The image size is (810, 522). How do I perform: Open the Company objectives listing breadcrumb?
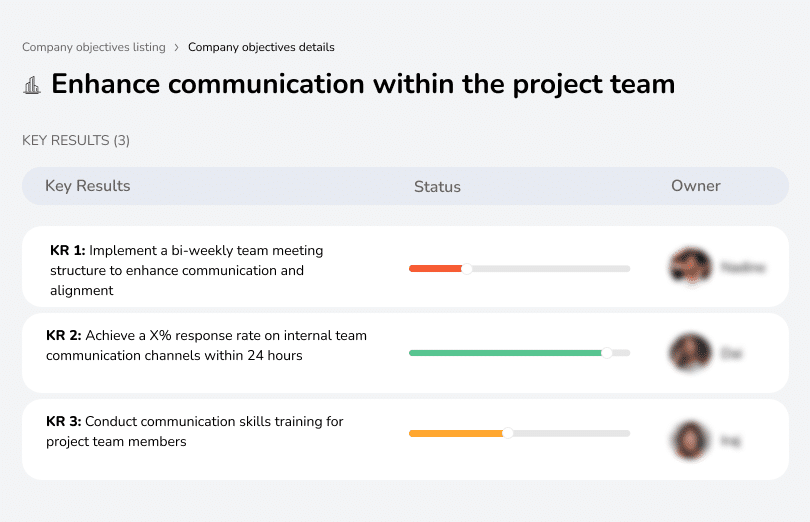(x=94, y=47)
